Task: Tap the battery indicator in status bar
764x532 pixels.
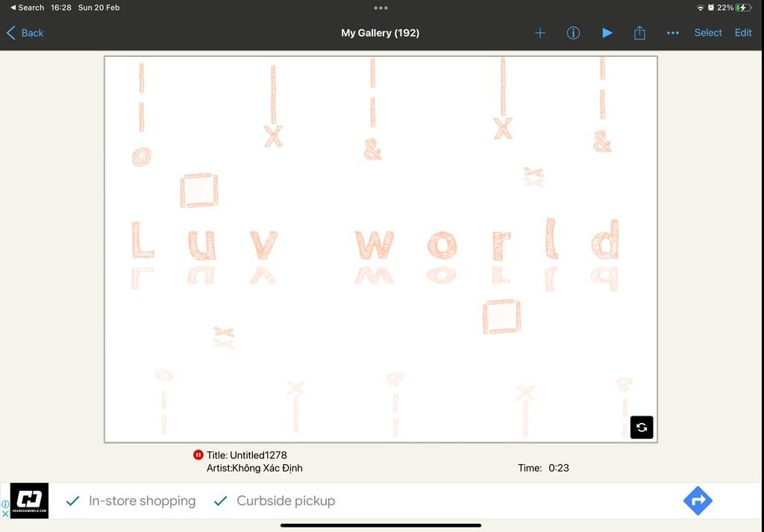Action: pos(744,7)
